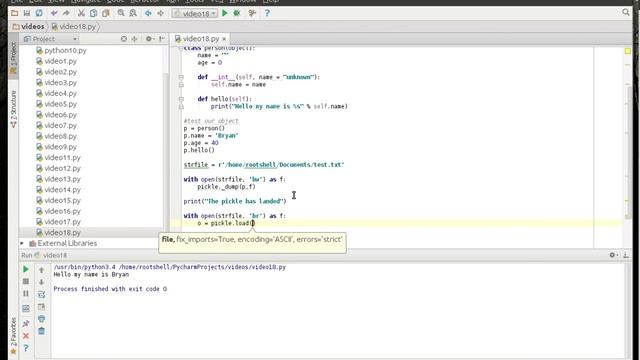Viewport: 640px width, 360px height.
Task: Open Find with the magnifier icon
Action: point(121,13)
